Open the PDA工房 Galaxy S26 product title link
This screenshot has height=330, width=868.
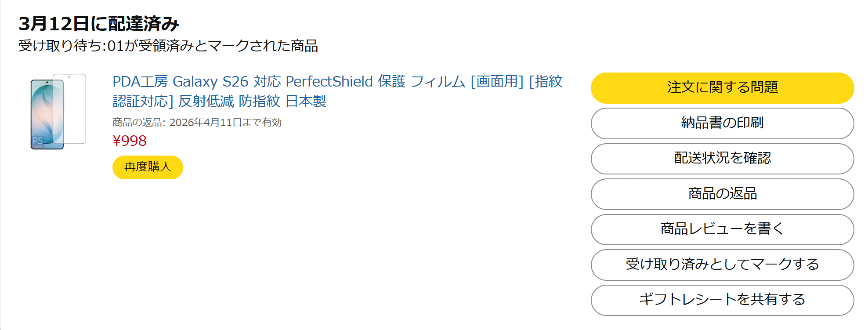click(337, 82)
